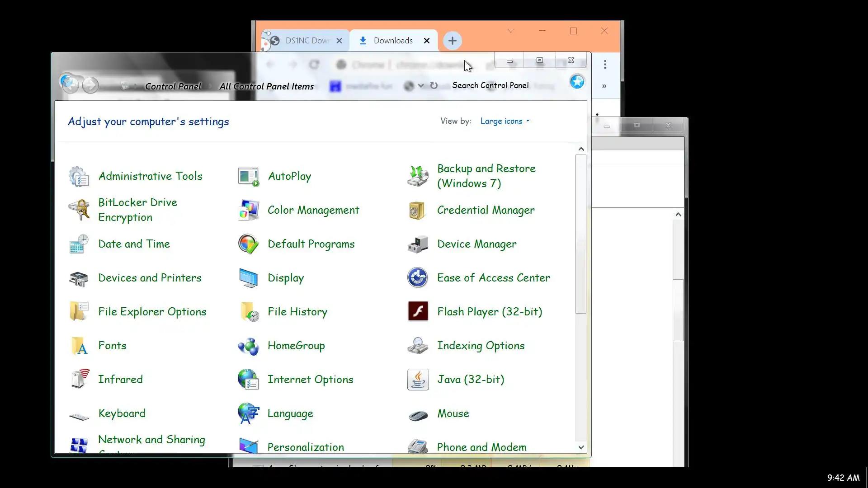Expand the Chrome bookmarks overflow chevron
The image size is (868, 488).
(604, 86)
